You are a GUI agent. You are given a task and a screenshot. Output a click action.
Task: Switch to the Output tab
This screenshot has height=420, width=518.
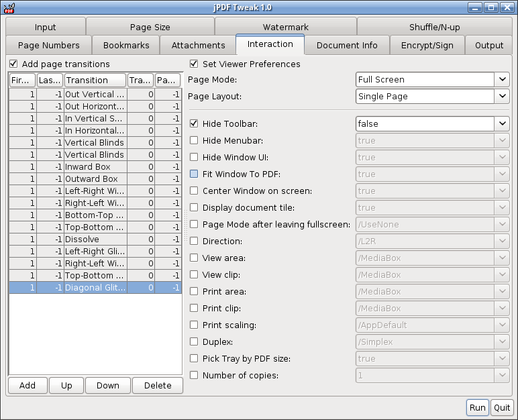489,45
